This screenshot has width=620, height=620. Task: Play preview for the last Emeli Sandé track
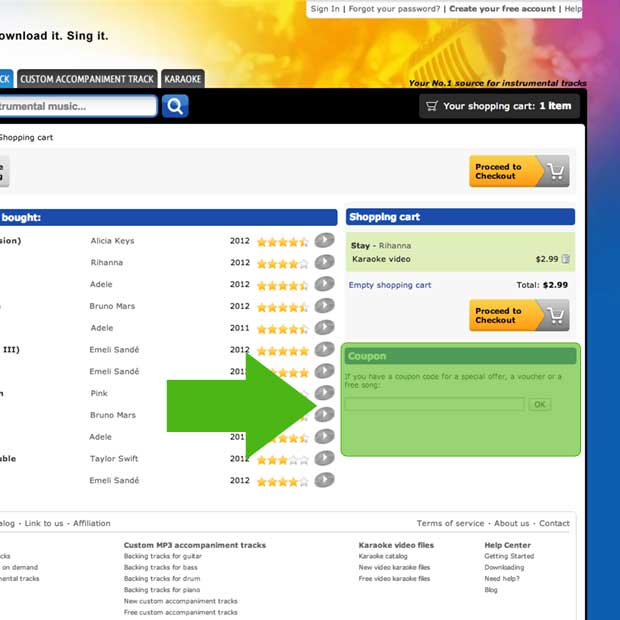(x=324, y=480)
